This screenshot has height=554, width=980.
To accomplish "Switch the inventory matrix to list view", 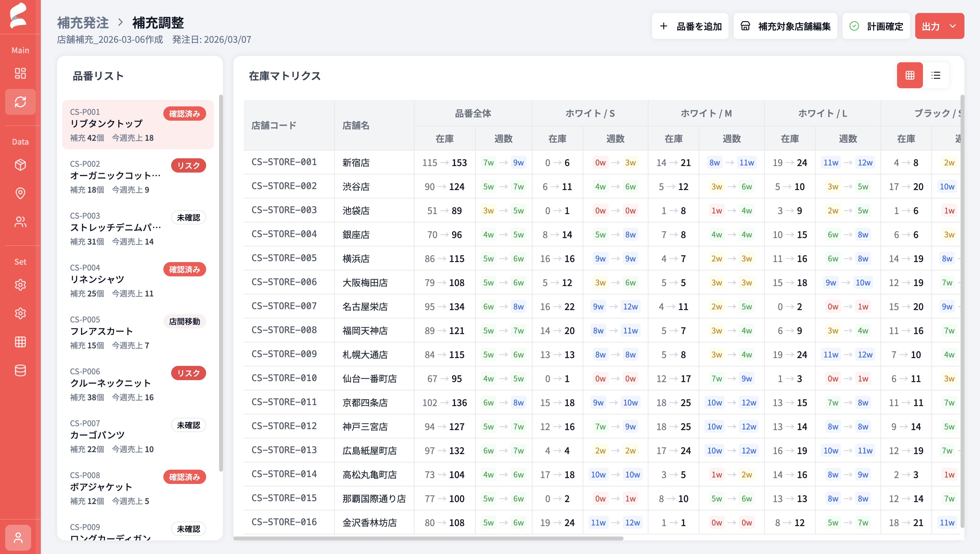I will coord(936,75).
